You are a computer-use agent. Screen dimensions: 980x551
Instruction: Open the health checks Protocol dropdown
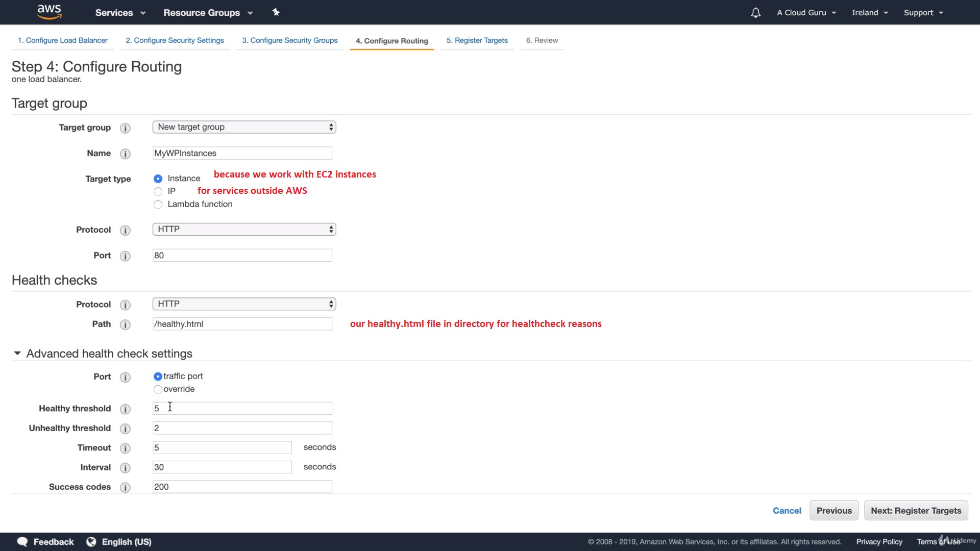[244, 304]
